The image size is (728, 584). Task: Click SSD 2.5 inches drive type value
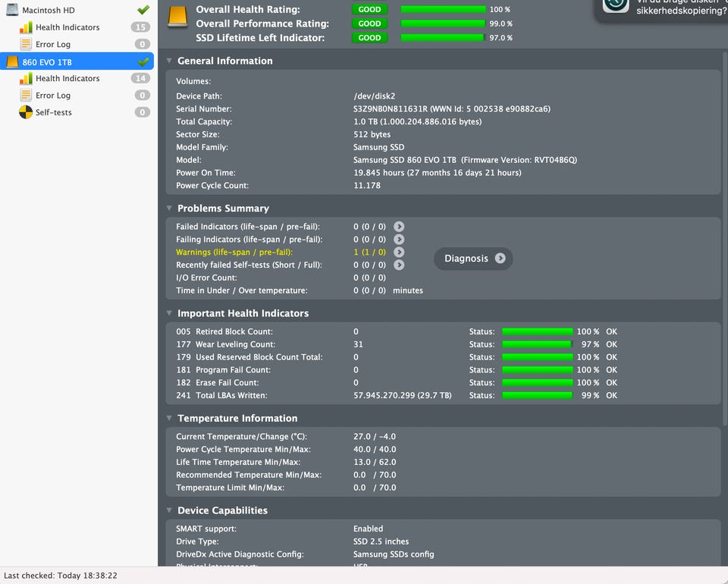click(x=381, y=542)
